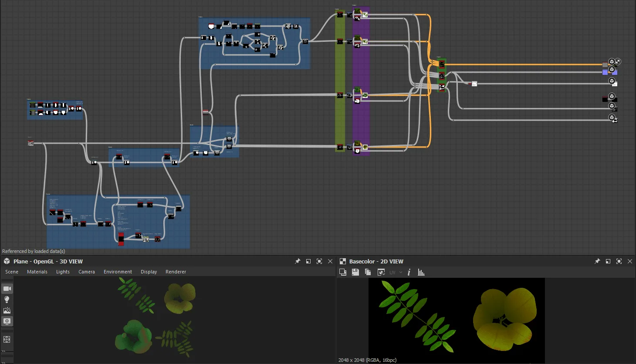Select the camera tool in the 3D view sidebar
The height and width of the screenshot is (364, 636).
click(7, 288)
